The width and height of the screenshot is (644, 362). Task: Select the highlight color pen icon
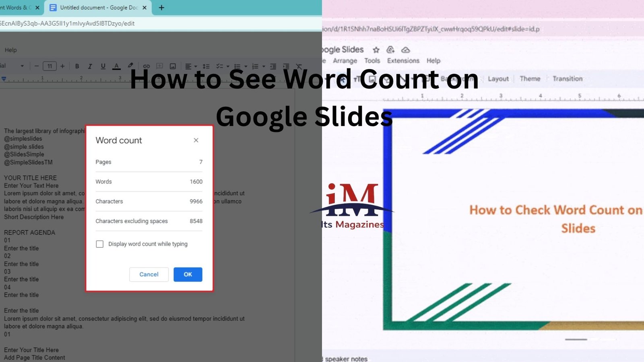tap(130, 66)
